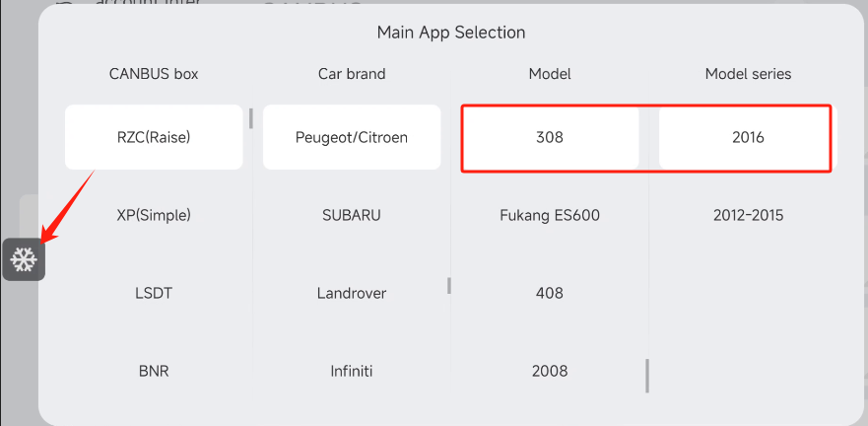
Task: Select Peugeot/Citroen car brand
Action: pos(352,137)
